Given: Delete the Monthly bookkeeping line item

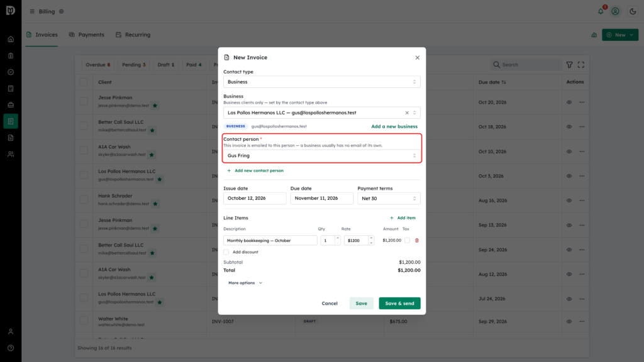Looking at the screenshot, I should click(417, 241).
